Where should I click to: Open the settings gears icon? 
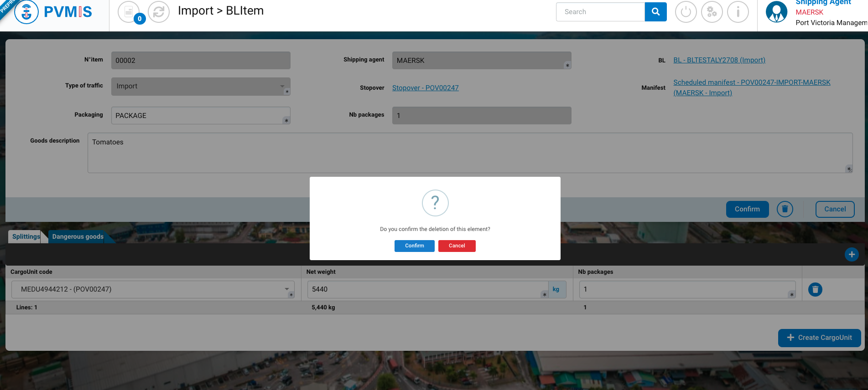(712, 12)
